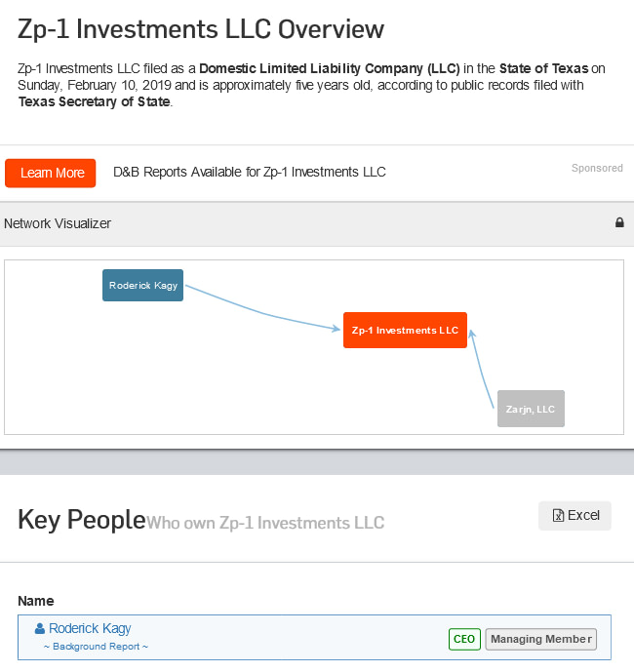Screen dimensions: 634x672
Task: Click the person icon beside Roderick Kagy
Action: [40, 629]
